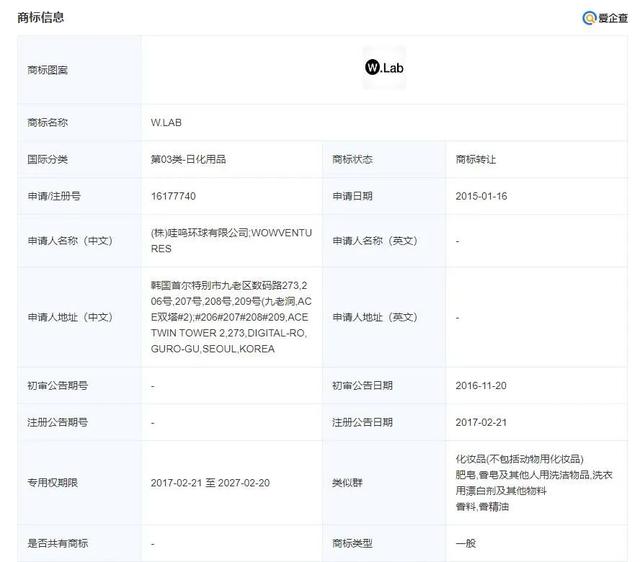Select the 专用权期限 label
Screen dimensions: 640x562
point(52,482)
